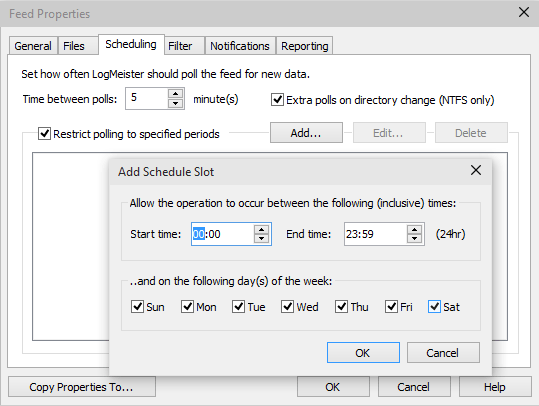Disable Extra polls on directory change

pos(277,100)
